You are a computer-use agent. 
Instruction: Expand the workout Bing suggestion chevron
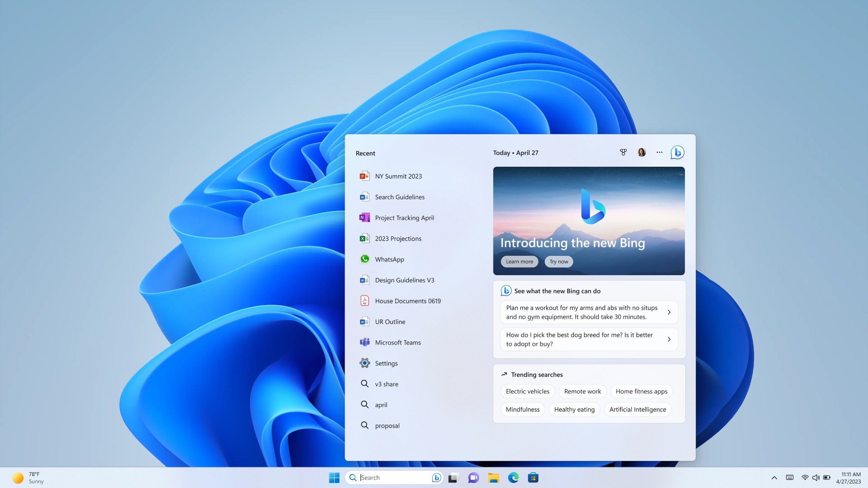[669, 312]
